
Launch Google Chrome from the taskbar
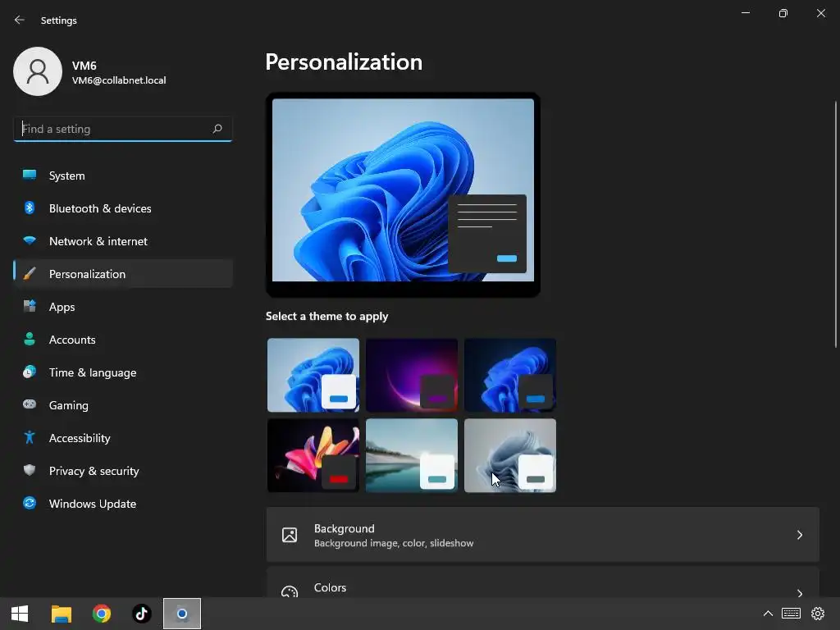[101, 614]
